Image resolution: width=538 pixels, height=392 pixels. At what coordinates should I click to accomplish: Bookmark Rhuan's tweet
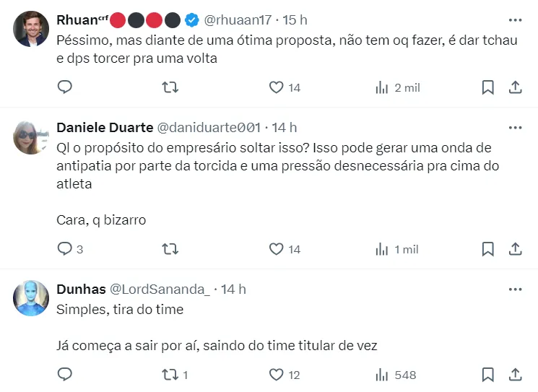pos(488,87)
